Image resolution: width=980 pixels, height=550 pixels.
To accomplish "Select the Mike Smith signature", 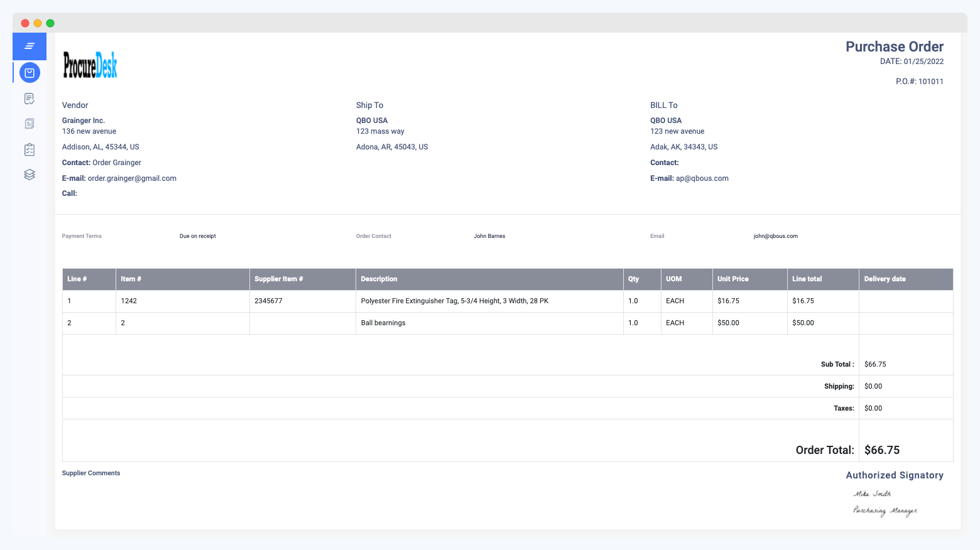I will (873, 493).
